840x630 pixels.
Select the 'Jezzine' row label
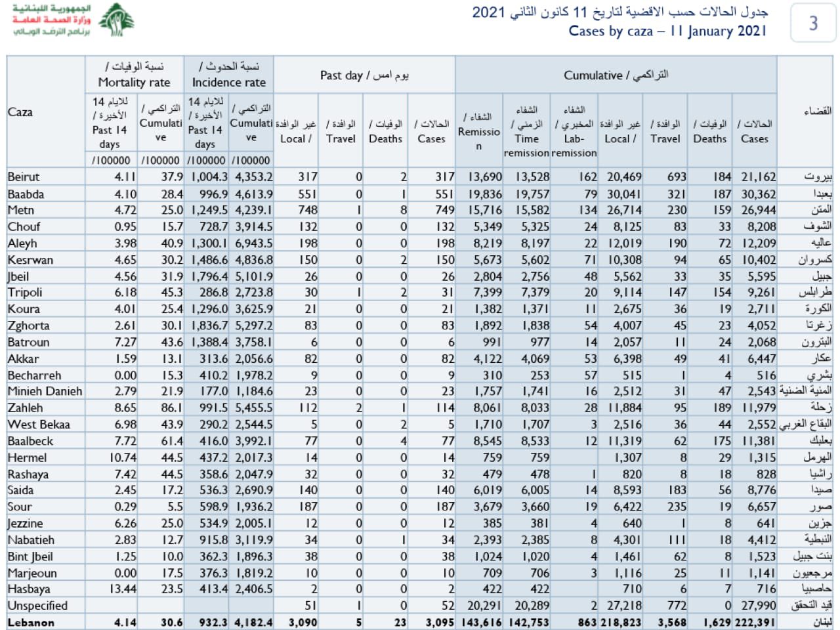pos(25,524)
